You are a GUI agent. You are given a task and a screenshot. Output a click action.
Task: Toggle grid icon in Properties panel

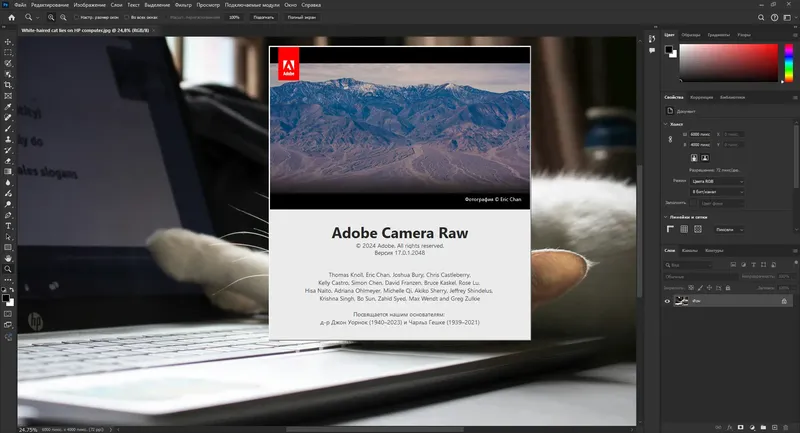coord(684,230)
